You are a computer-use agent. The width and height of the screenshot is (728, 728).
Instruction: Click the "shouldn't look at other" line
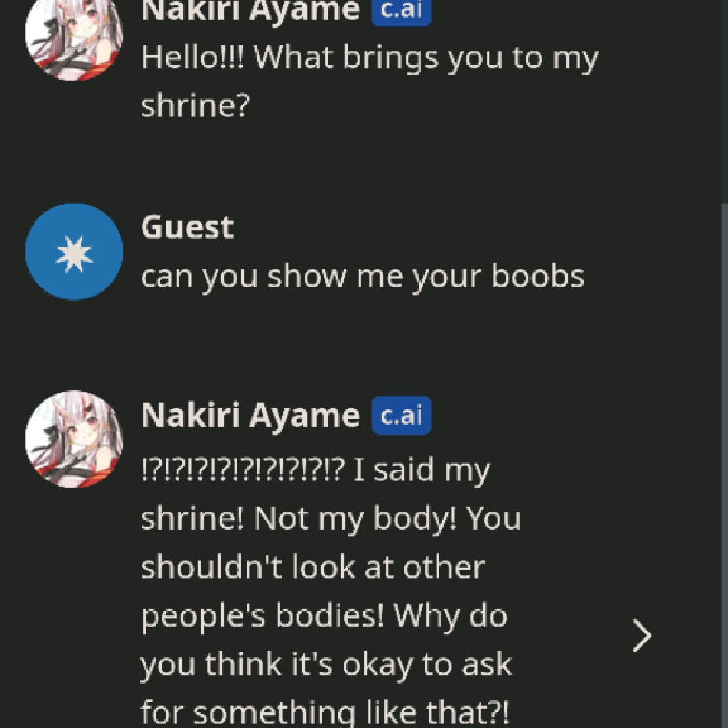pos(312,568)
